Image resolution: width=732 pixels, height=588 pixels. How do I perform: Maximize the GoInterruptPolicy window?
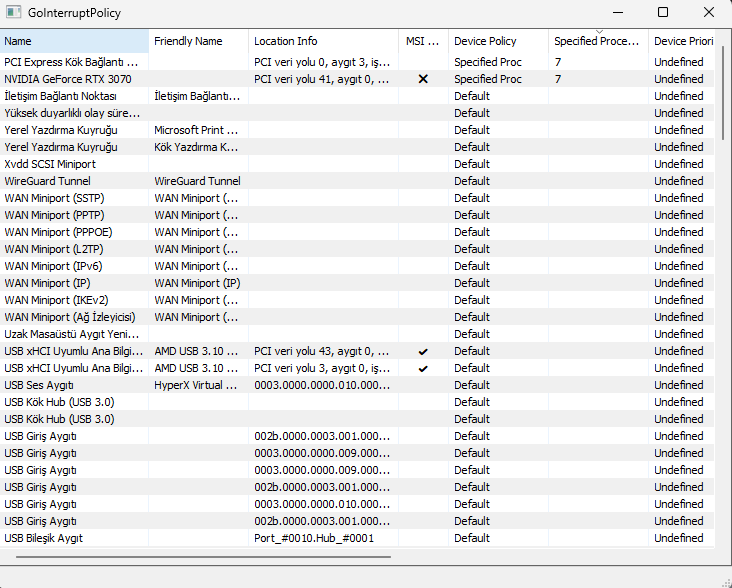tap(662, 13)
